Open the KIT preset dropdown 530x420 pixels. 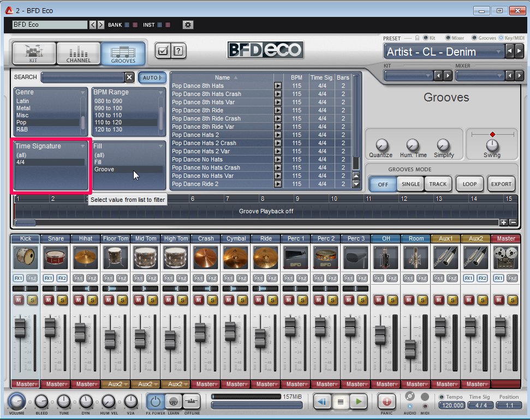(408, 75)
